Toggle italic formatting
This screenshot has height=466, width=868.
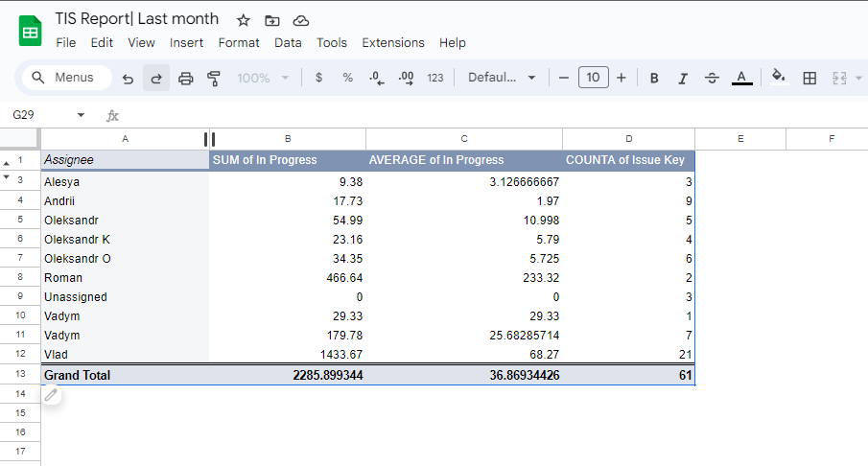[x=683, y=78]
